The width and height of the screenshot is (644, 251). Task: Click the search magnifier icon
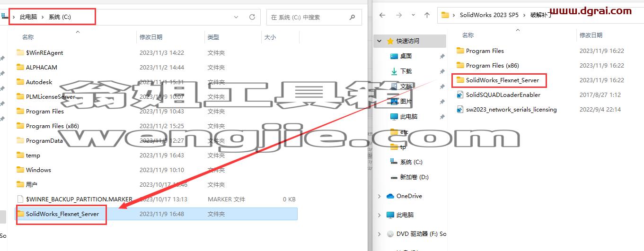click(352, 17)
